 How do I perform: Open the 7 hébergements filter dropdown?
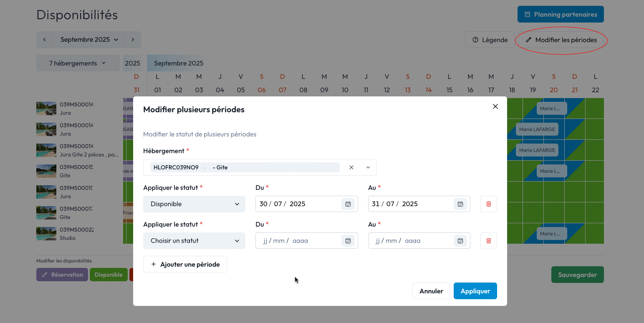click(78, 63)
